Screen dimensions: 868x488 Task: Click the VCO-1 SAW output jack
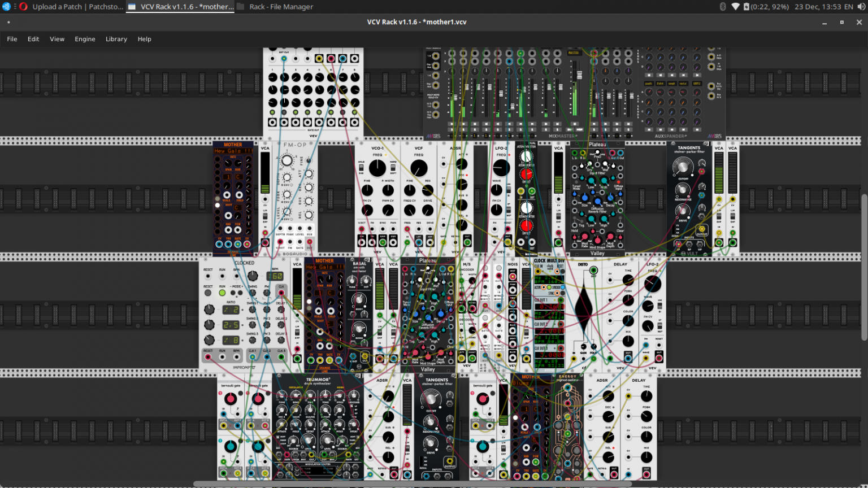[383, 243]
